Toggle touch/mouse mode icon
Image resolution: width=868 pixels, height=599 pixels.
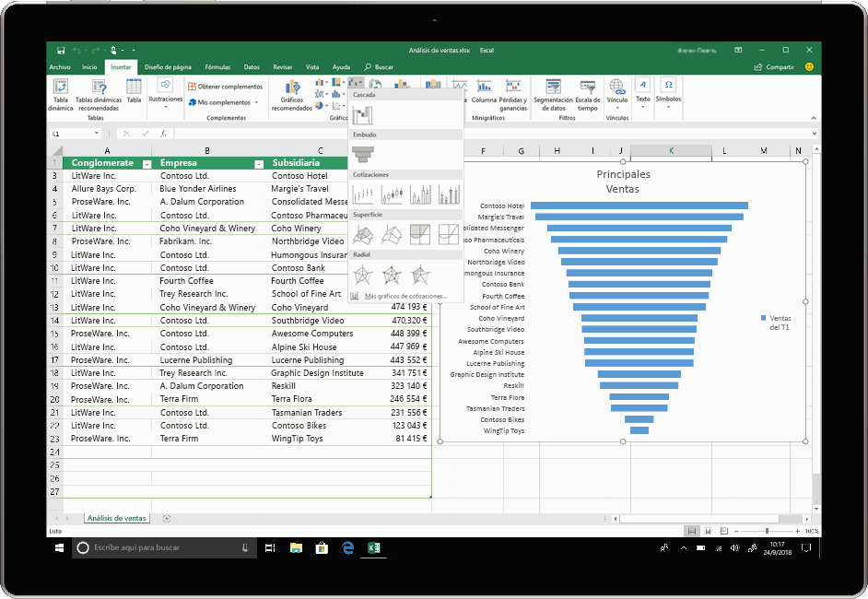pos(113,51)
